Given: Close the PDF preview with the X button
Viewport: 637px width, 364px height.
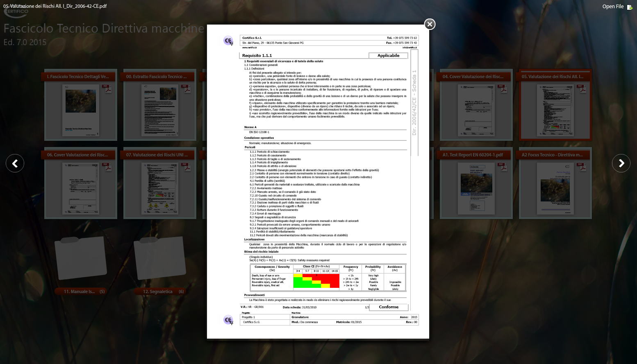Looking at the screenshot, I should 429,25.
